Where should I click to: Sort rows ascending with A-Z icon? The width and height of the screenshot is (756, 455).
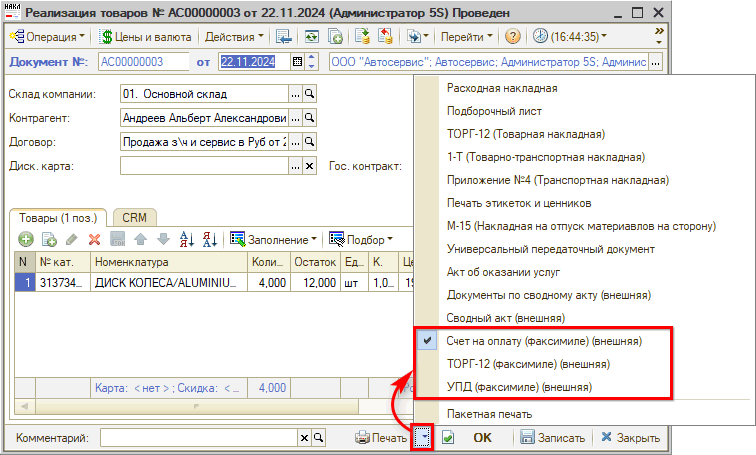pyautogui.click(x=185, y=239)
